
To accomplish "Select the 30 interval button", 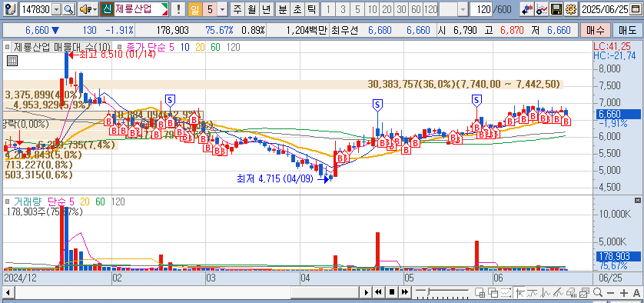I will [x=401, y=8].
